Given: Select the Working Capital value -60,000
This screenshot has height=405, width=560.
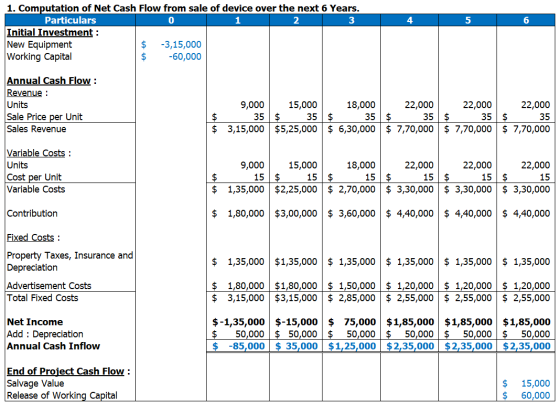Looking at the screenshot, I should click(x=185, y=57).
